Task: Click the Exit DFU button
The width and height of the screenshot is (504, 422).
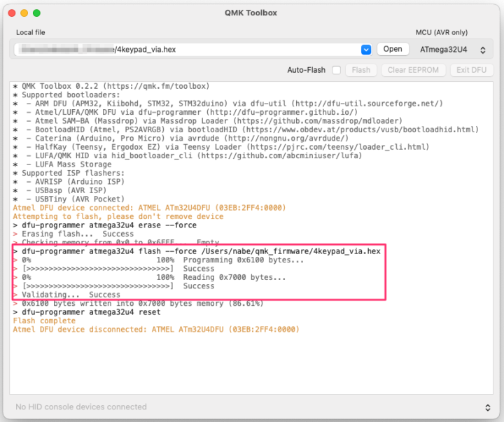Action: pyautogui.click(x=471, y=70)
